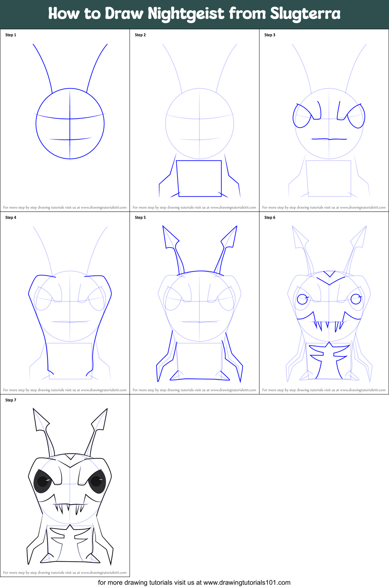
Task: Select the Step 1 drawing panel
Action: point(65,120)
